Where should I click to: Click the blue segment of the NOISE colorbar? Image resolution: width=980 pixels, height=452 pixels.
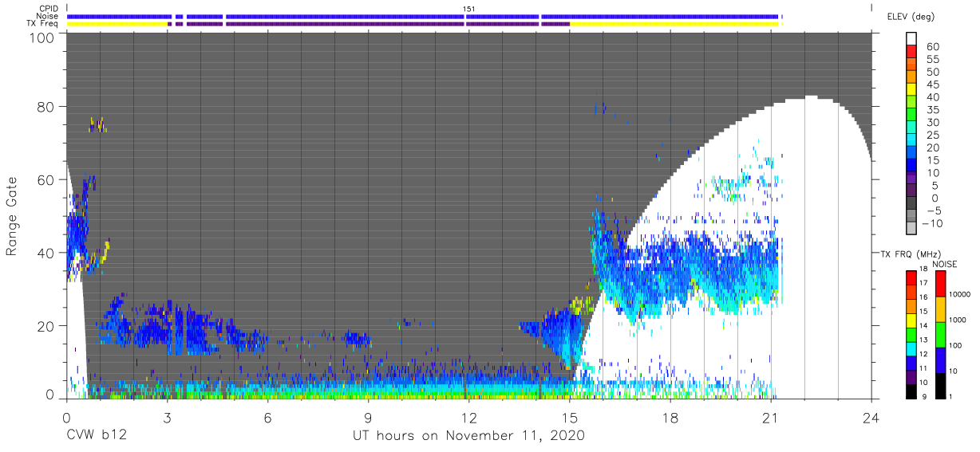940,360
